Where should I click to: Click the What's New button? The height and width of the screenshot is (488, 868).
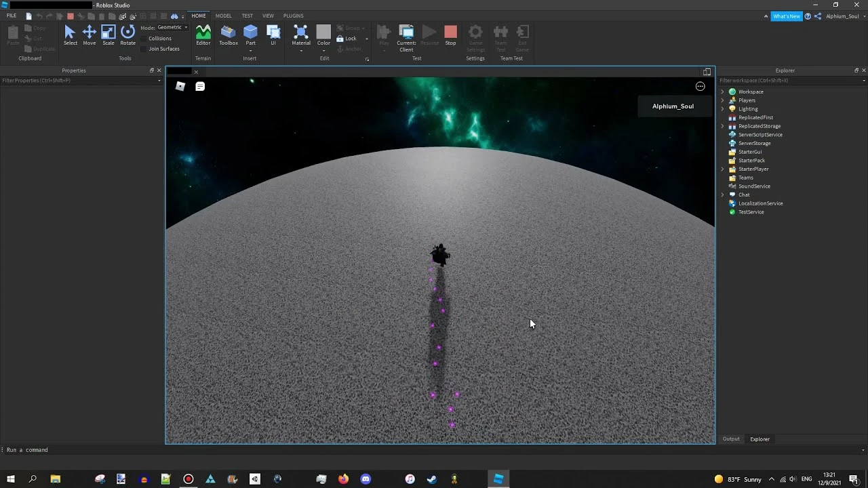(786, 16)
